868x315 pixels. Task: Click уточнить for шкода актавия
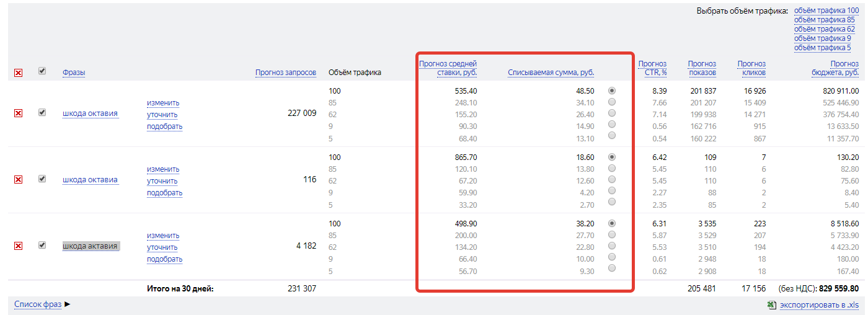162,247
